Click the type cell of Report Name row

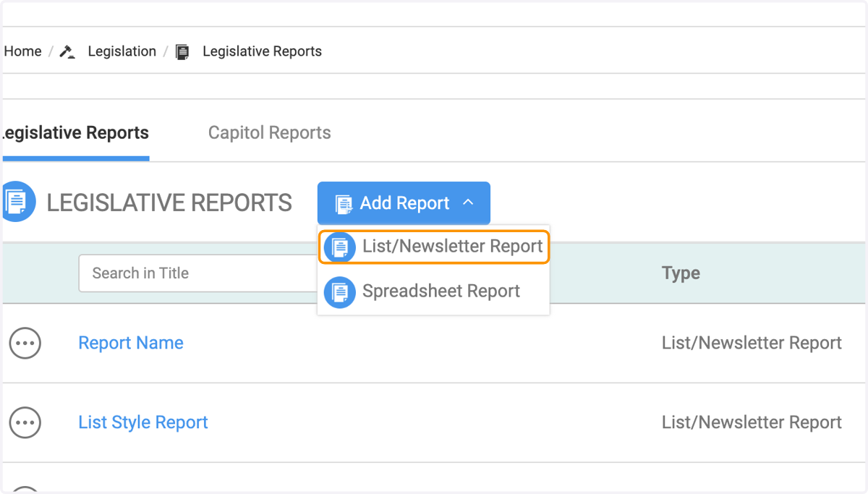tap(752, 343)
